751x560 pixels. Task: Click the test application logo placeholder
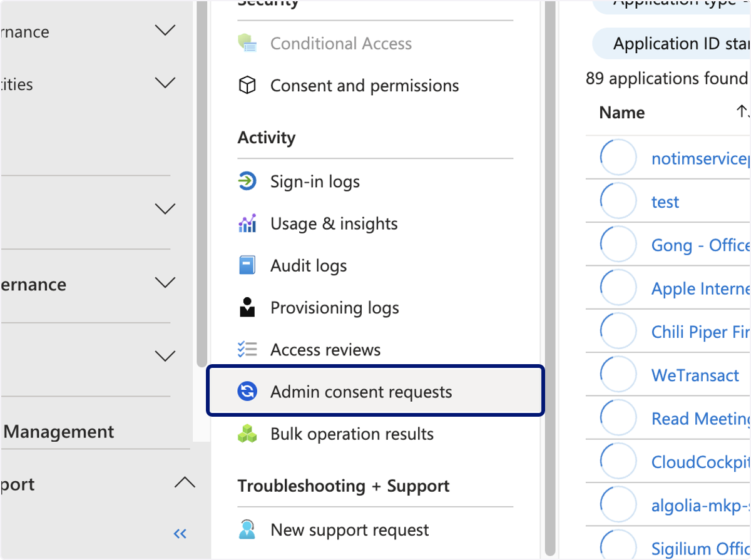tap(618, 201)
